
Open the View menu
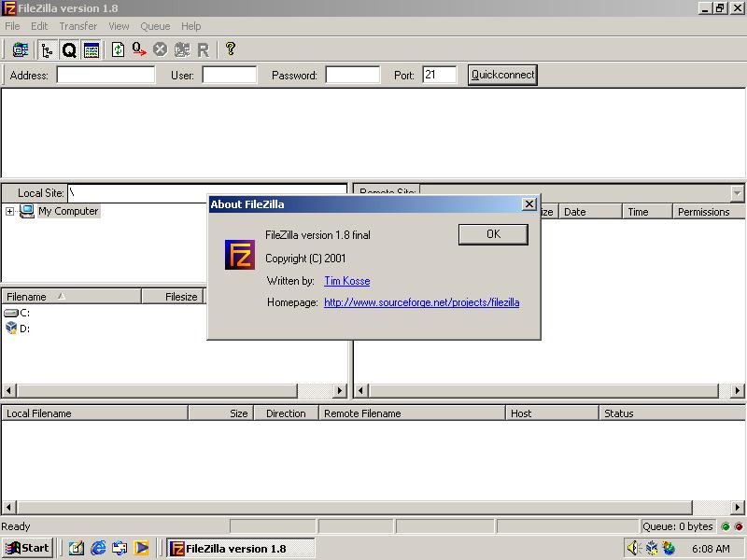119,26
